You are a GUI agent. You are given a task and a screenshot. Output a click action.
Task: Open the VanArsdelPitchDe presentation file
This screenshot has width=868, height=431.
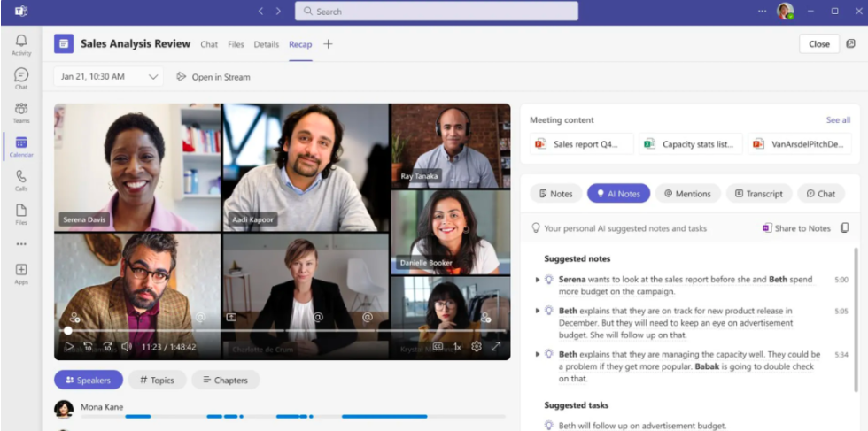coord(799,144)
